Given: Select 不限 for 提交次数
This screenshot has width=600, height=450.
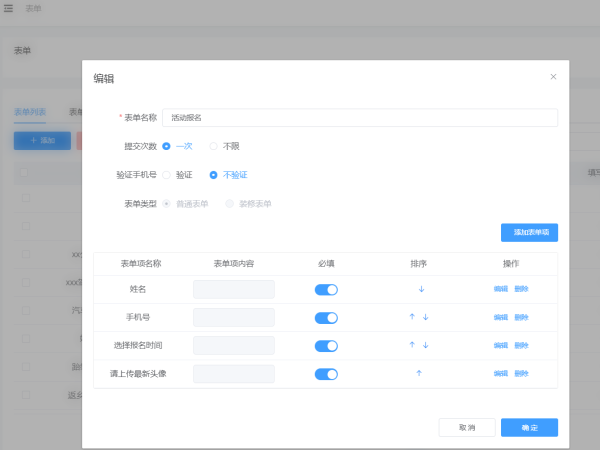Looking at the screenshot, I should (x=224, y=146).
